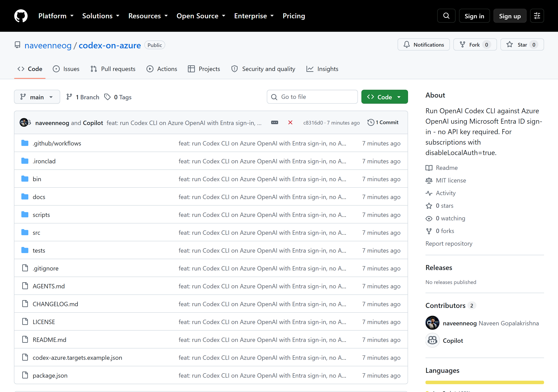Open the main branch selector dropdown
The height and width of the screenshot is (392, 558).
click(37, 97)
